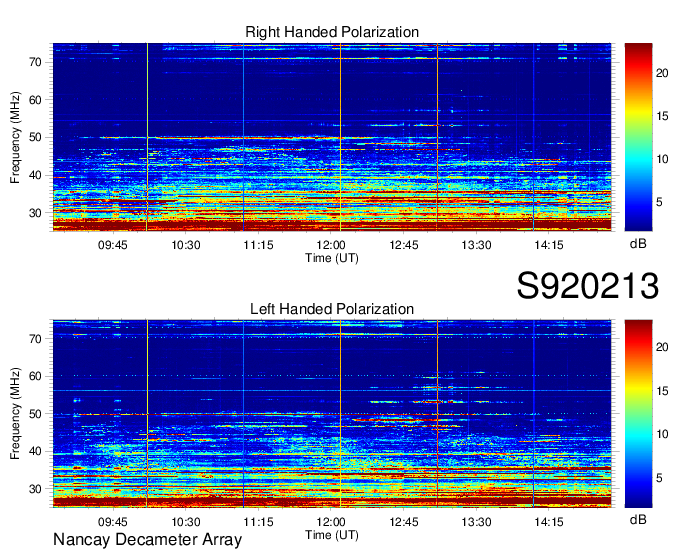Click the 11:15 time tick of the right-handed plot
The width and height of the screenshot is (680, 552).
pos(258,245)
